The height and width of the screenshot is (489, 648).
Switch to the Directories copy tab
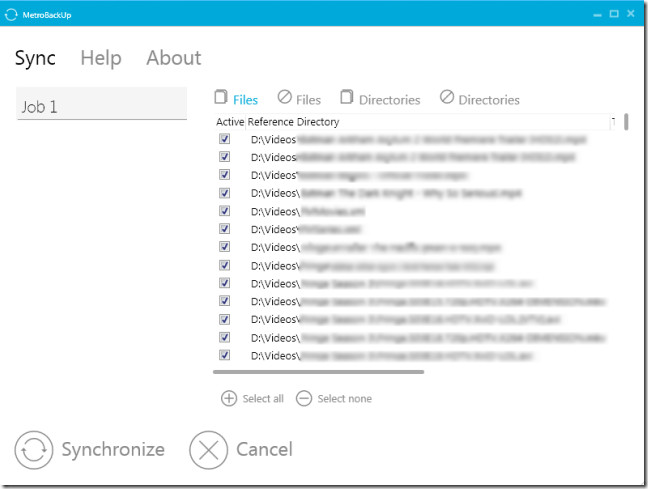pyautogui.click(x=380, y=99)
